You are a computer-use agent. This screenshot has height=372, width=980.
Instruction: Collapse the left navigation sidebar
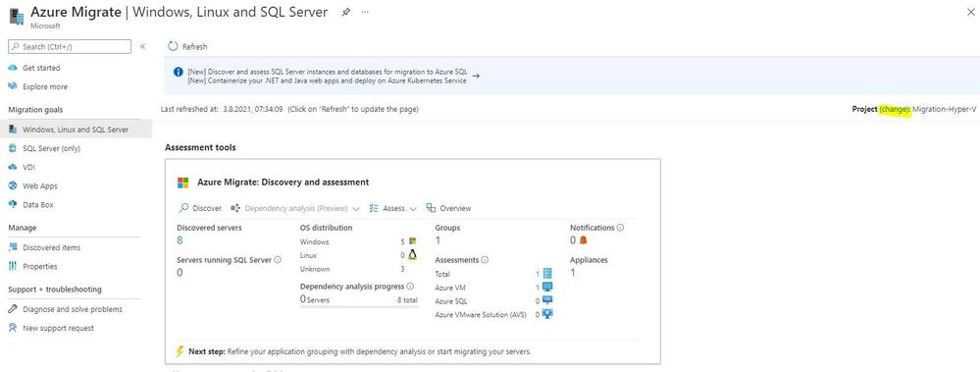tap(142, 46)
